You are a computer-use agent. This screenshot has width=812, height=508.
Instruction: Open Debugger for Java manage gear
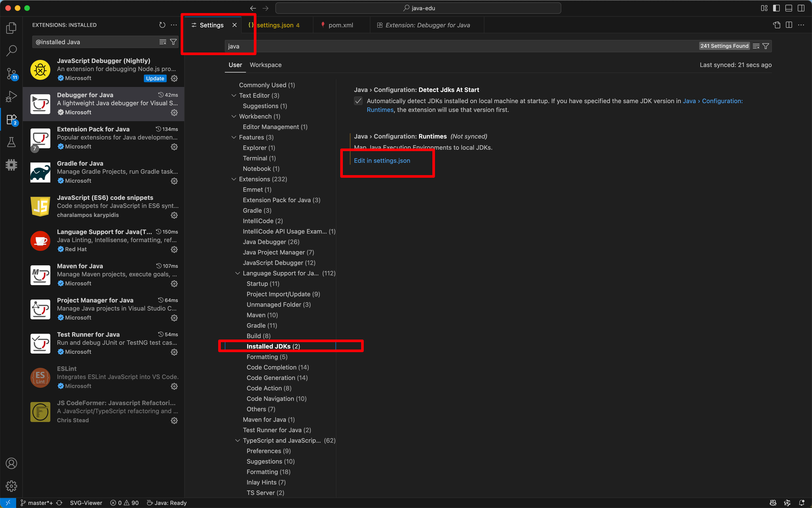(x=174, y=113)
